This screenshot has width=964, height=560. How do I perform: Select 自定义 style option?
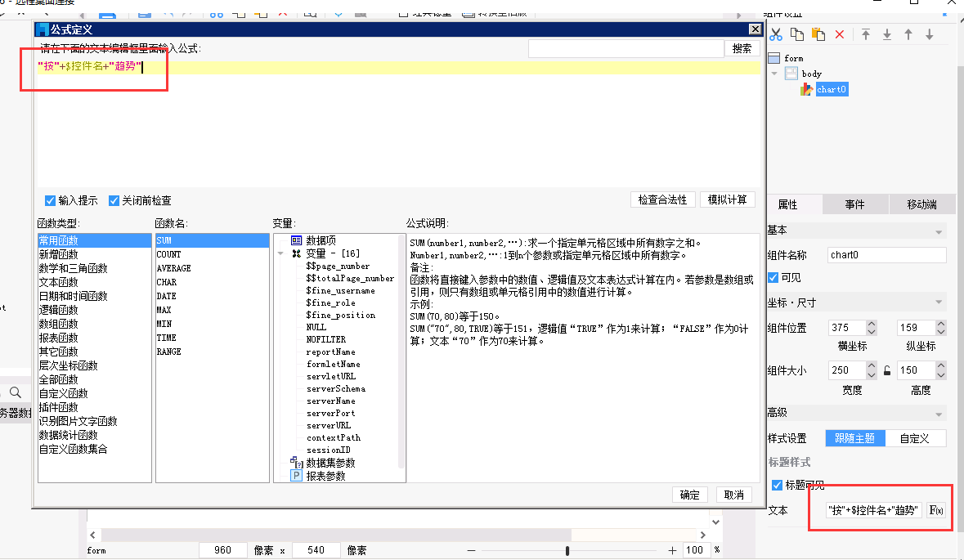click(915, 438)
